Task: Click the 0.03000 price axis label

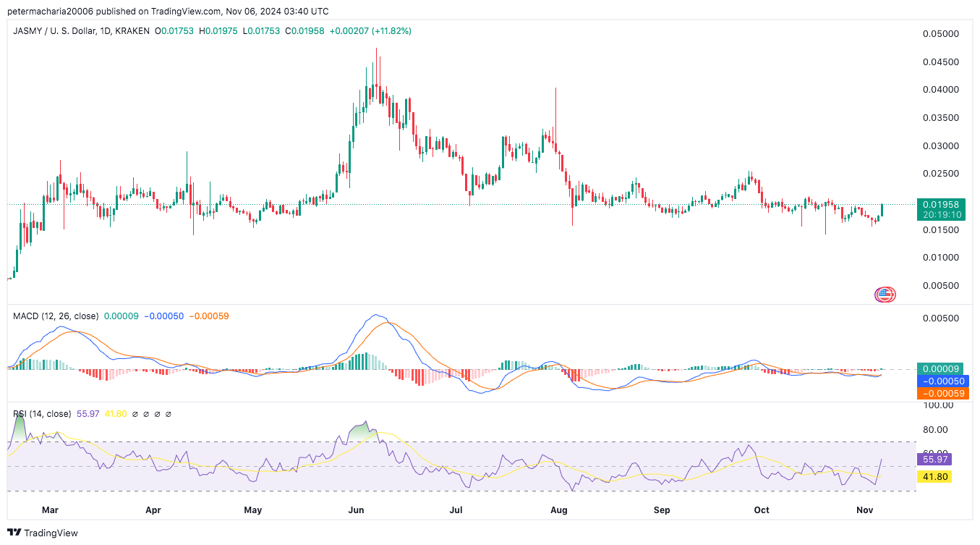Action: [x=942, y=146]
